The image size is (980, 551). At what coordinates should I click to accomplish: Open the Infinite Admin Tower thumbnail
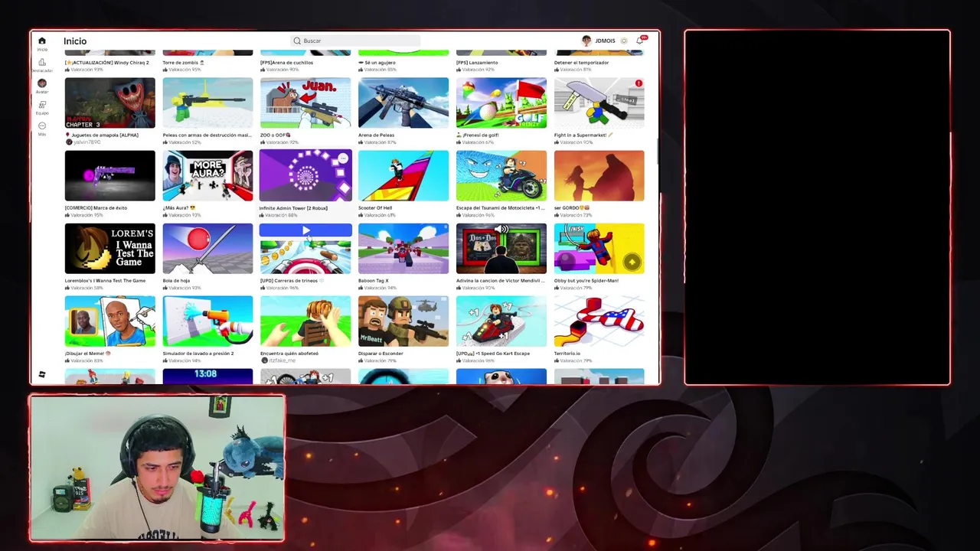[x=305, y=175]
